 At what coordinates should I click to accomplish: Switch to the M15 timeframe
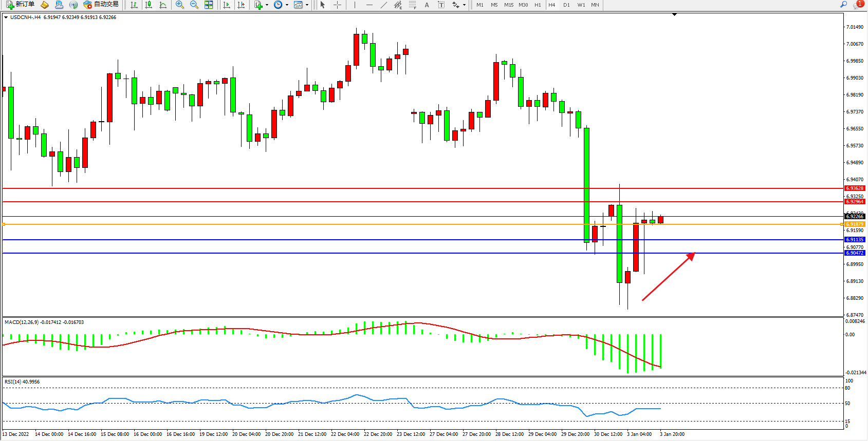point(509,5)
